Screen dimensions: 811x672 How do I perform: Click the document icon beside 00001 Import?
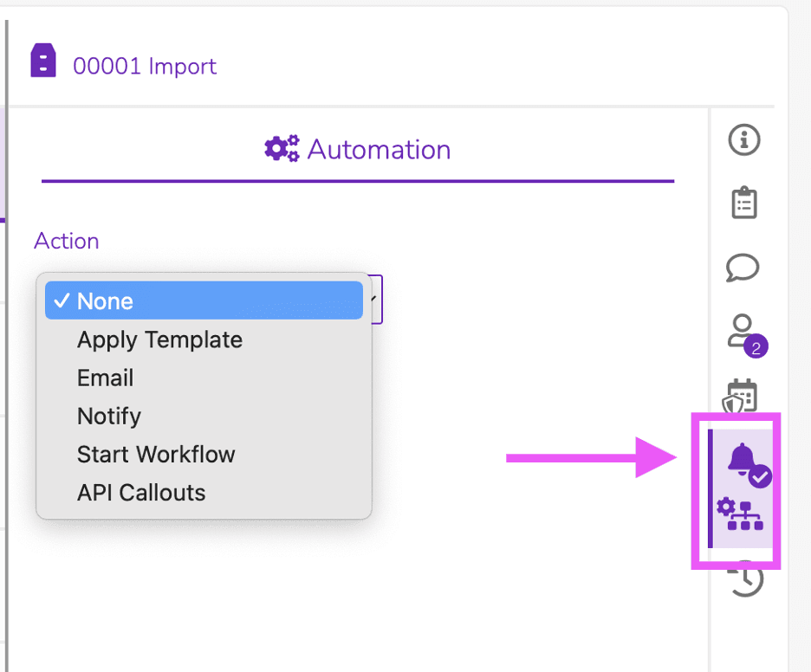coord(43,61)
